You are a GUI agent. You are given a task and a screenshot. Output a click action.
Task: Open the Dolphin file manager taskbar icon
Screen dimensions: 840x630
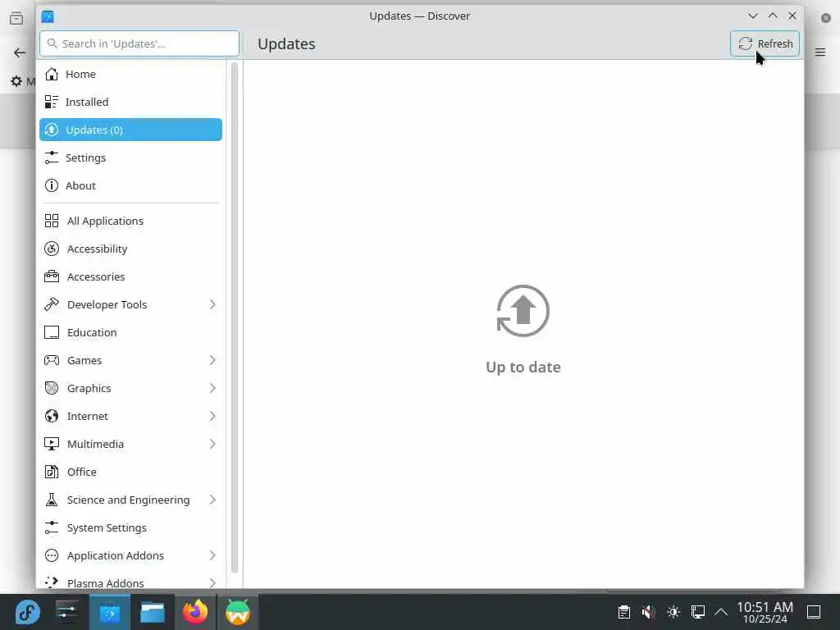pos(152,612)
